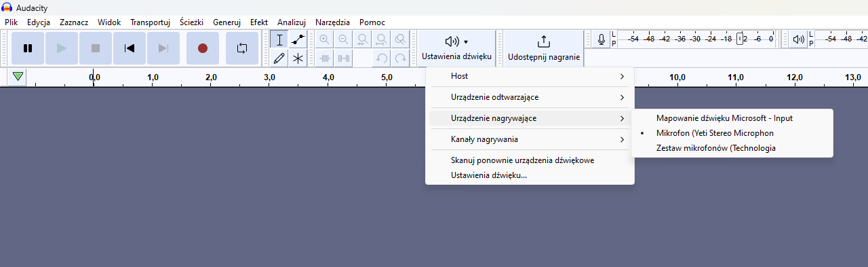Viewport: 868px width, 267px height.
Task: Start recording with the red Record button
Action: [x=203, y=48]
